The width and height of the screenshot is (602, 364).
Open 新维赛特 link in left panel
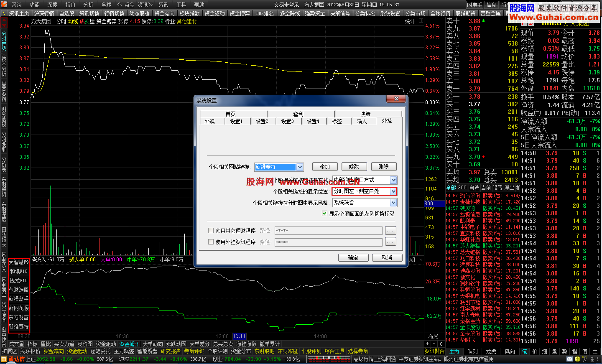pos(19,326)
